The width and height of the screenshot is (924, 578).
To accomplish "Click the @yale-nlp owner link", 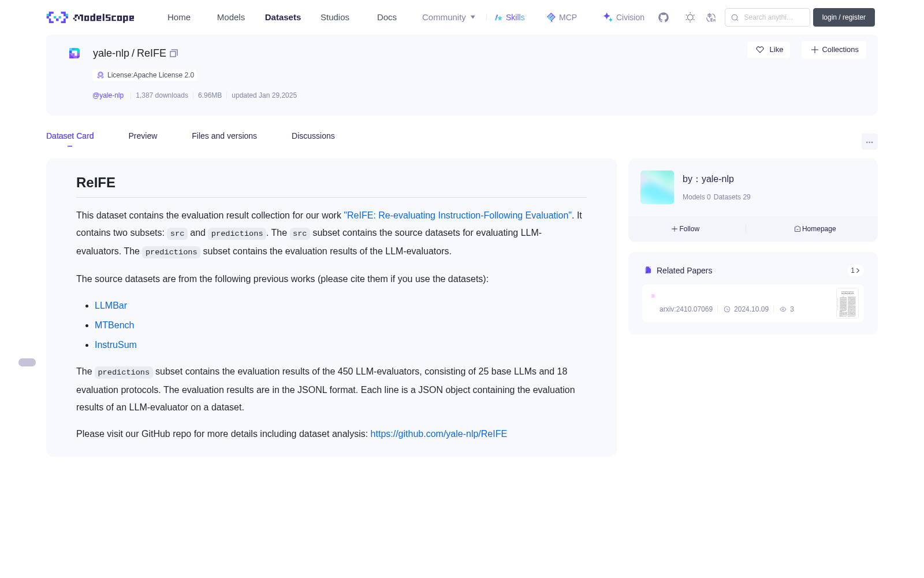I will (108, 95).
